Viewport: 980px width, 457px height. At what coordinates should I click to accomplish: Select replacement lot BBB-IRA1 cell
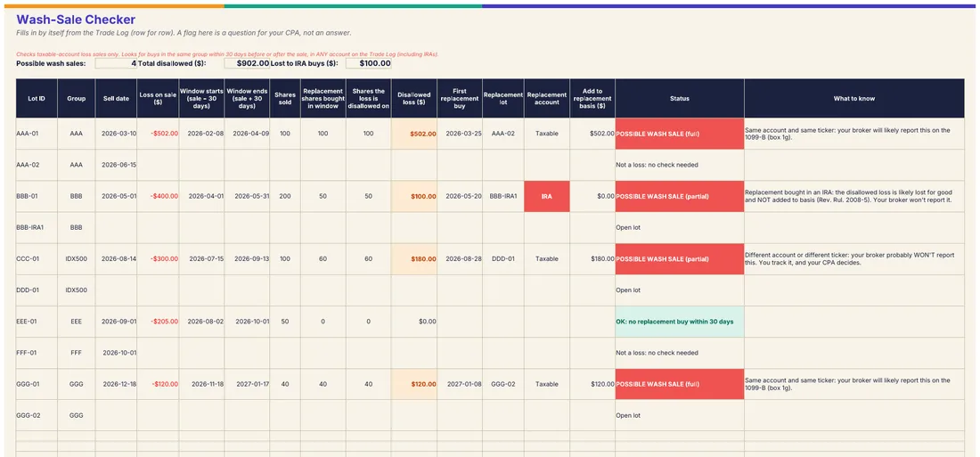[503, 196]
